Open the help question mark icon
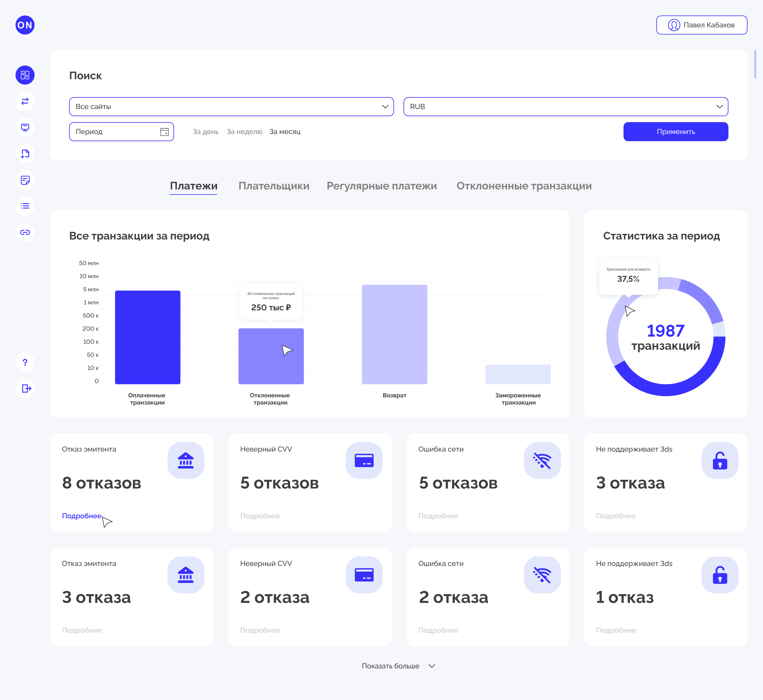This screenshot has height=700, width=763. [x=25, y=362]
